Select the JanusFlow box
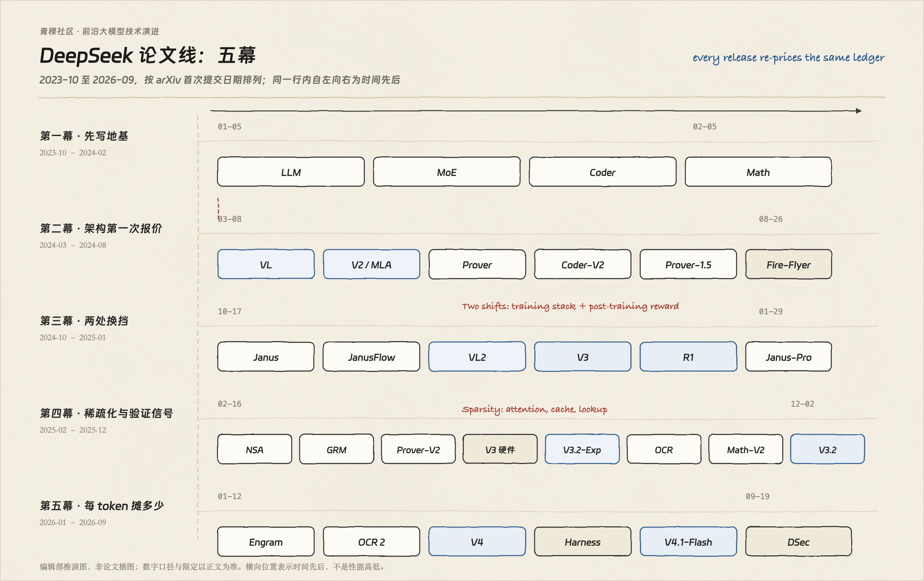This screenshot has width=924, height=581. tap(372, 357)
